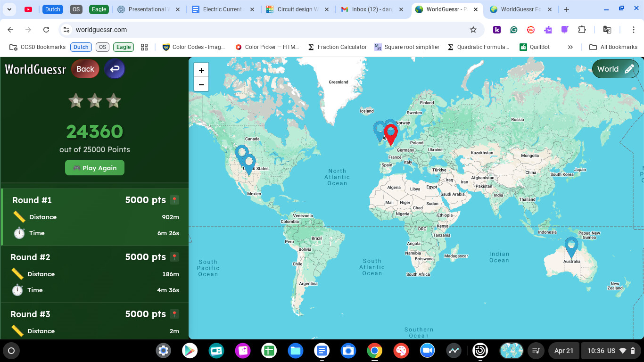Click the blue return arrow button
Screen dimensions: 644x362
(115, 69)
